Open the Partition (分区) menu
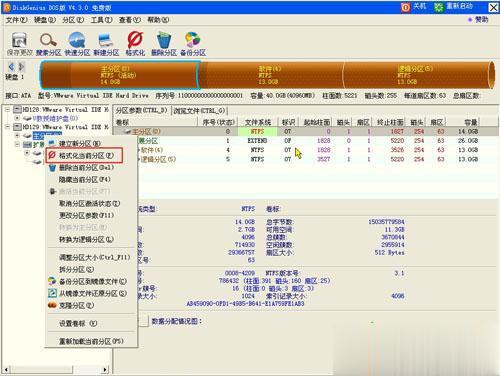 pyautogui.click(x=73, y=20)
